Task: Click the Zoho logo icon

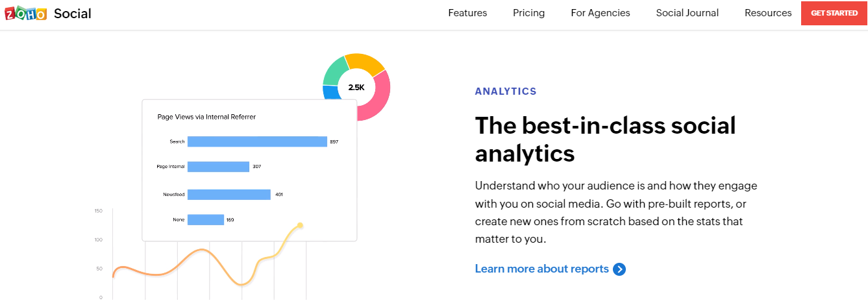Action: tap(26, 14)
